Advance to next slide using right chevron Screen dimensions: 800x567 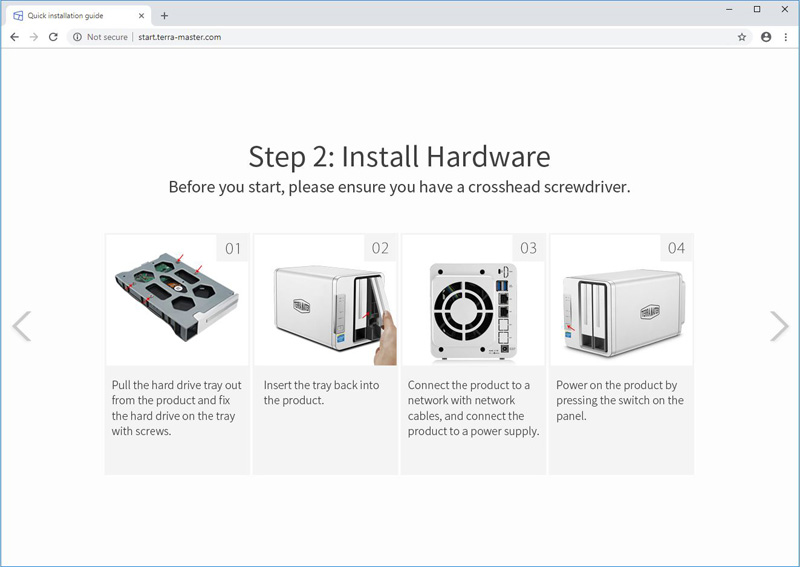(779, 326)
